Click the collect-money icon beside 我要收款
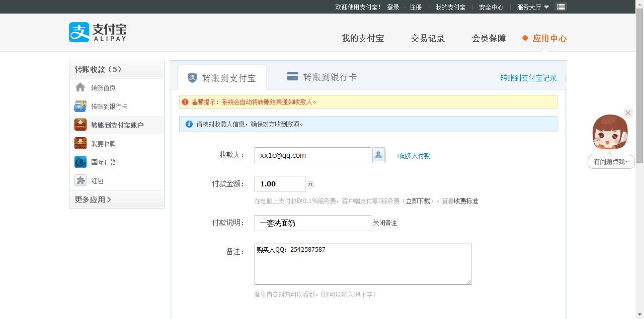 (x=80, y=143)
